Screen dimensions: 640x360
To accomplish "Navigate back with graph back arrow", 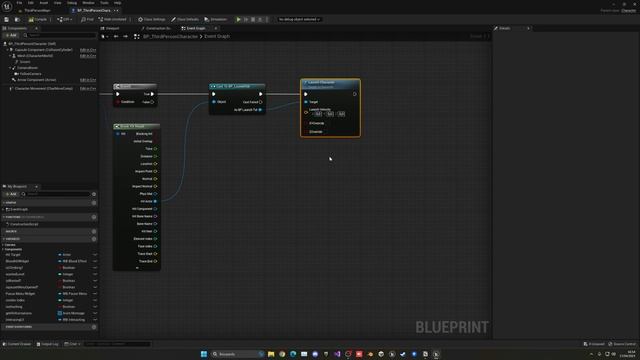I will tap(116, 36).
